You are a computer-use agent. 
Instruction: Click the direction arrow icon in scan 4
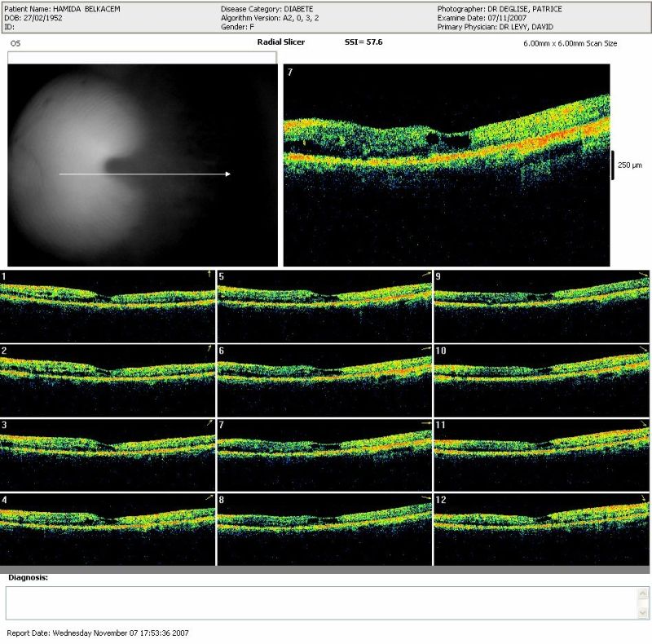[209, 496]
